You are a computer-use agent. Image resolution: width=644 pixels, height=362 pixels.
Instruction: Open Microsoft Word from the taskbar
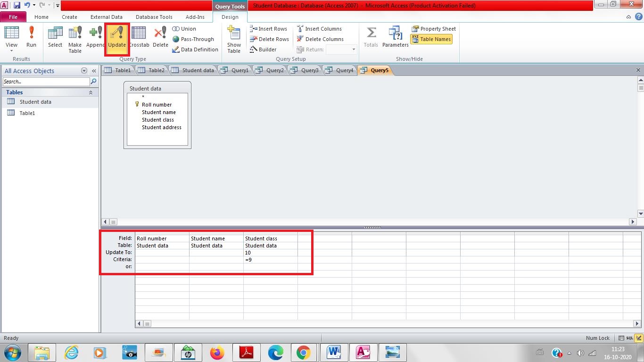[x=334, y=353]
